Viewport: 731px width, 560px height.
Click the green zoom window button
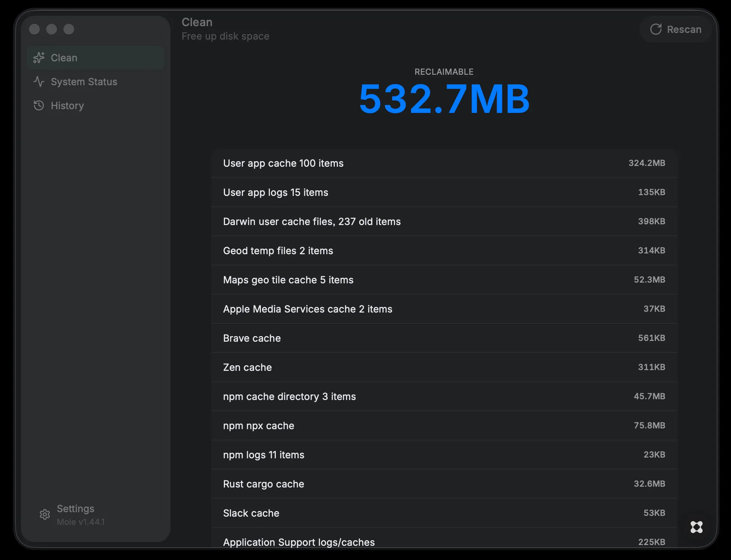tap(69, 29)
